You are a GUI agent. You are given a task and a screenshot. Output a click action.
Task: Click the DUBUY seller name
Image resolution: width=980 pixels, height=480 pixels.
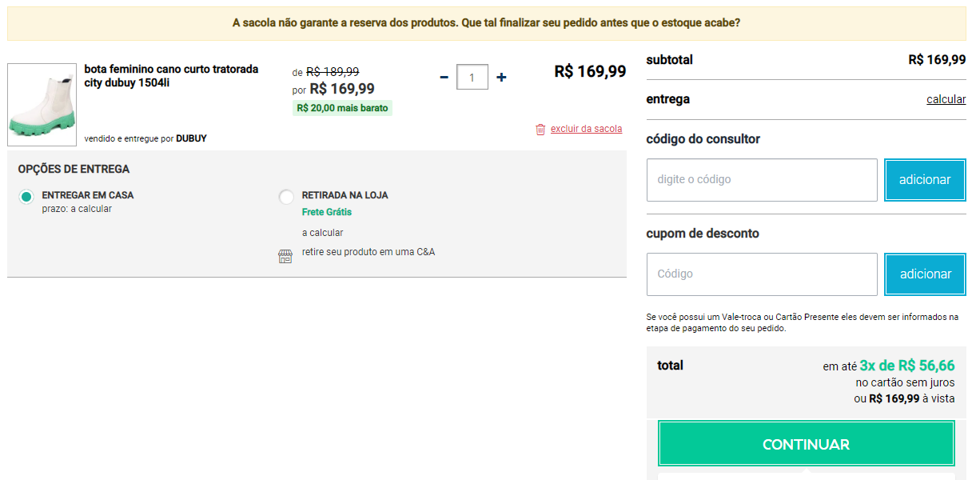pos(191,138)
